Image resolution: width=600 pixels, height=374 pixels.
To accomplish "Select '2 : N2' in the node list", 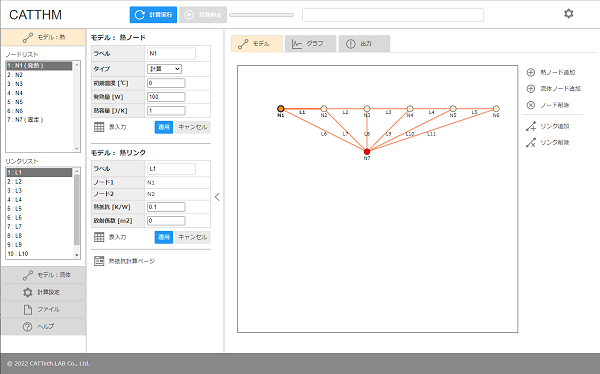I will (x=39, y=75).
